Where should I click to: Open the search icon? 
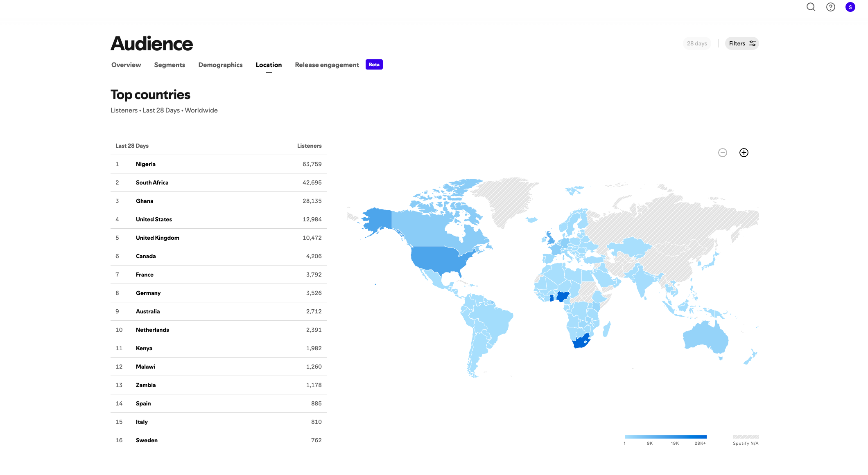tap(811, 7)
